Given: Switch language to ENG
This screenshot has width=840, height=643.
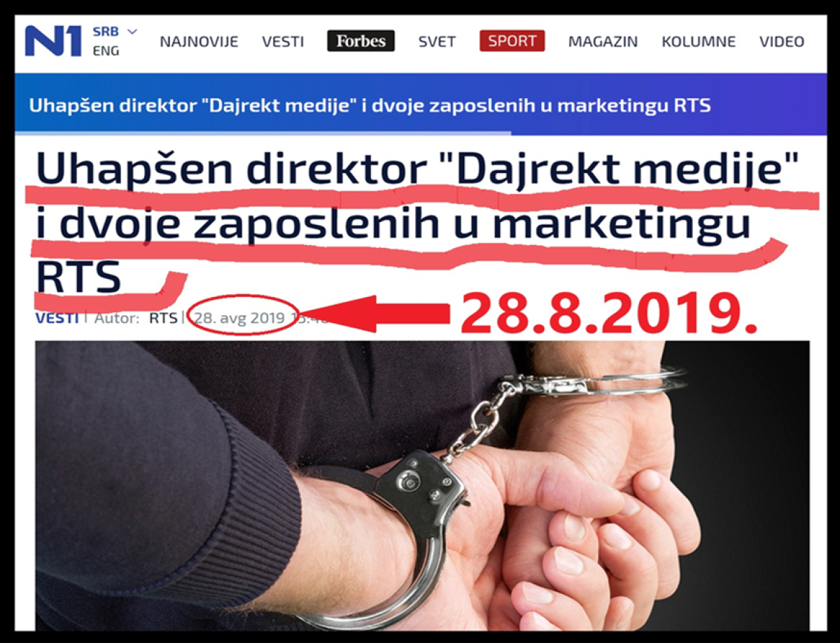Looking at the screenshot, I should [106, 51].
